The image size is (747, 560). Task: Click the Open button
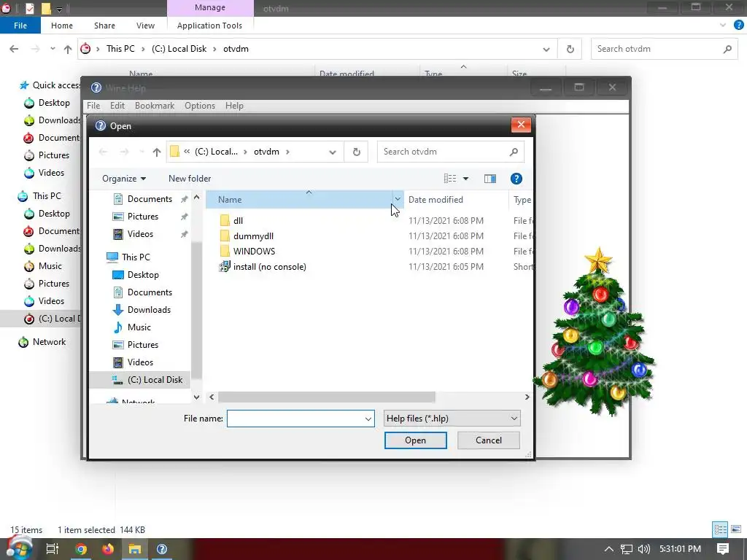coord(415,440)
